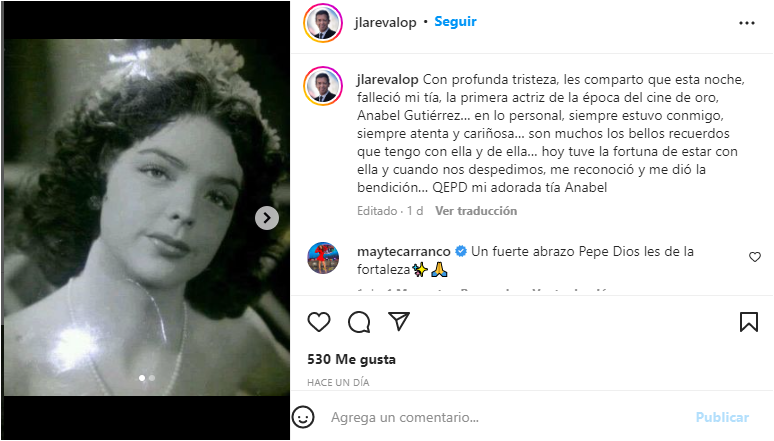Like the post with the heart icon
The height and width of the screenshot is (441, 774).
(x=319, y=322)
